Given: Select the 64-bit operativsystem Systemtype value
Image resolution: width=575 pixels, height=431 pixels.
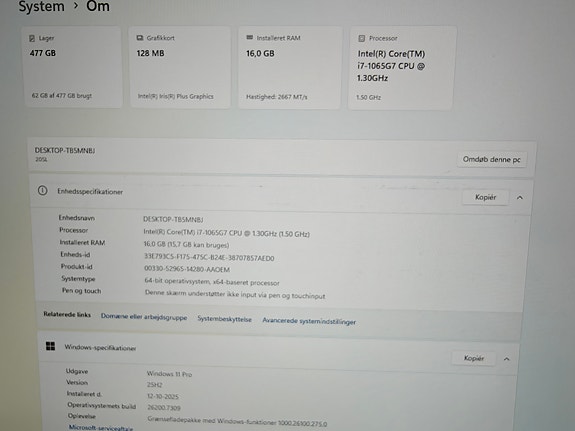Looking at the screenshot, I should click(x=212, y=282).
